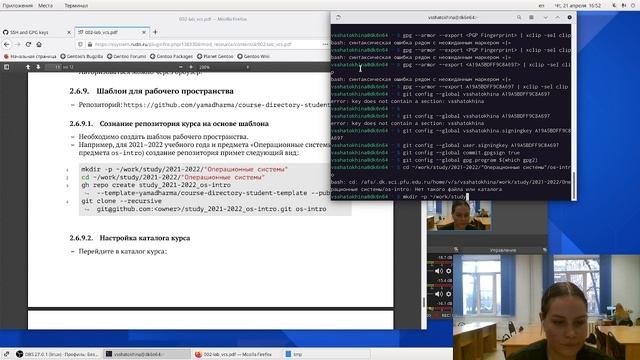Go back in Firefox history

[7, 44]
